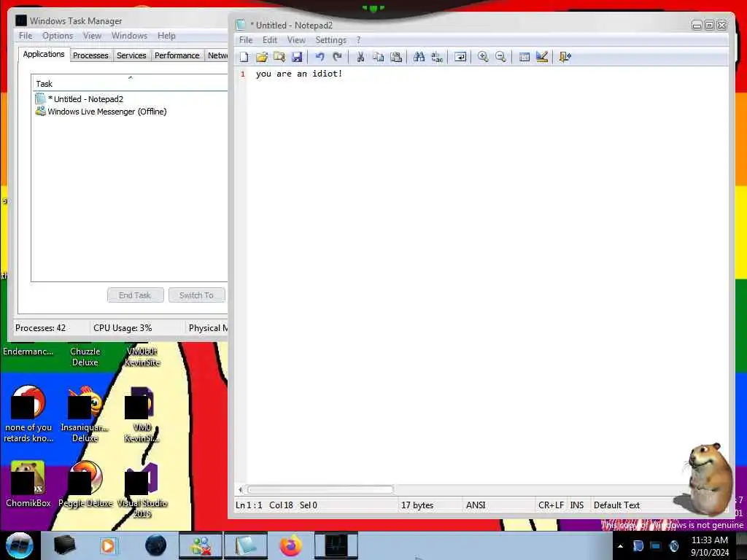This screenshot has width=747, height=560.
Task: Open Task Manager's View menu
Action: tap(92, 36)
